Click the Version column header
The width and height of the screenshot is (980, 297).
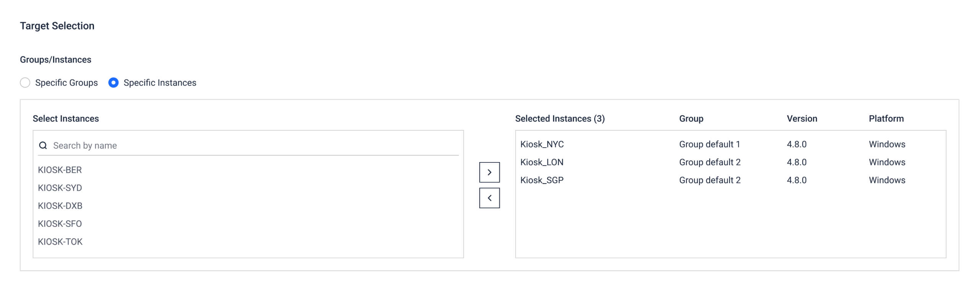pyautogui.click(x=802, y=119)
